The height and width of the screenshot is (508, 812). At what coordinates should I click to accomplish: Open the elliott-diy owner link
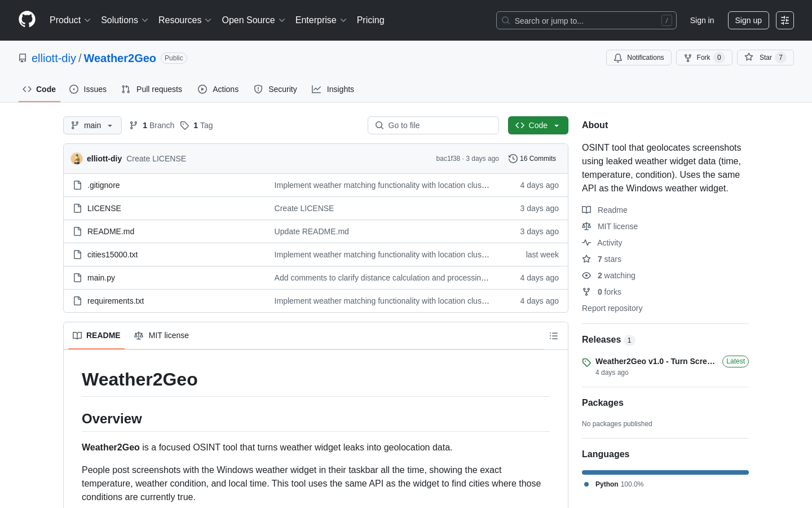point(54,58)
